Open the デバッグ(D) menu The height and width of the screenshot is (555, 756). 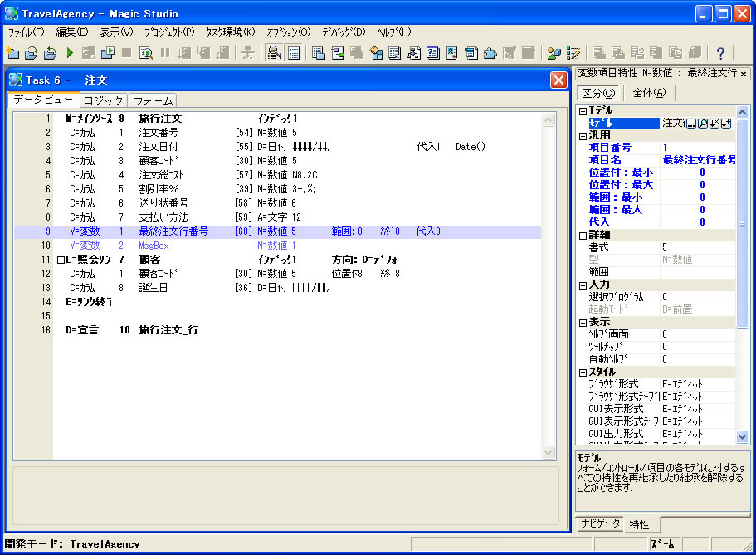(x=344, y=32)
